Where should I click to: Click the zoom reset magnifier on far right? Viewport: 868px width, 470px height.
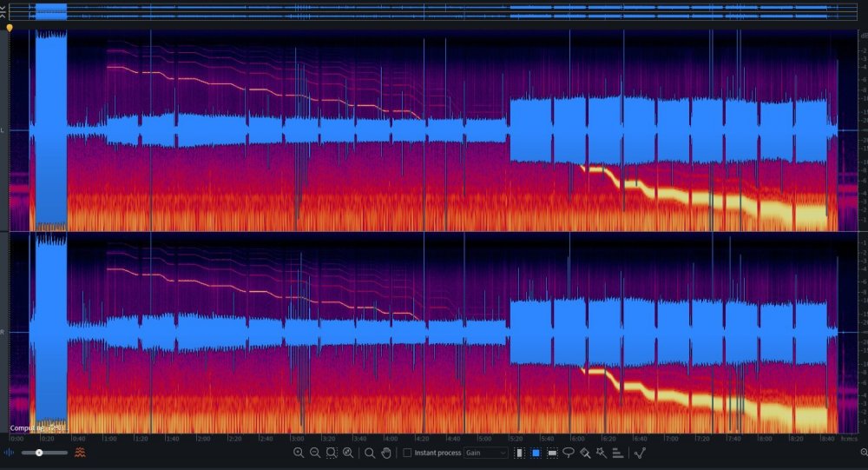coord(862,453)
